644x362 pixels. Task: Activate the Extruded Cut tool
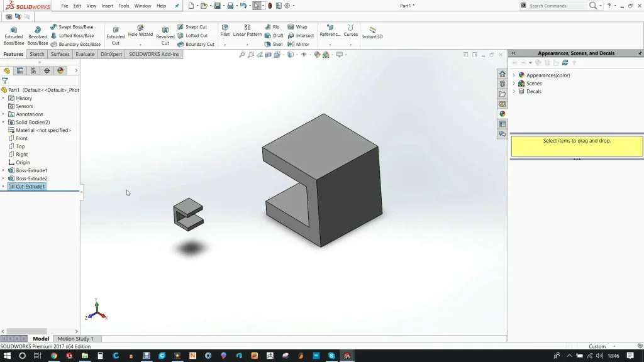click(116, 36)
